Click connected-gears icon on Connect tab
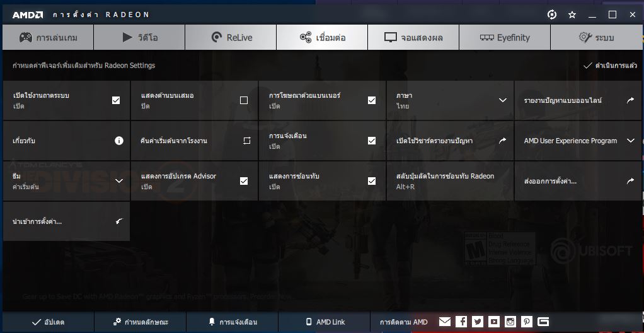 [306, 37]
